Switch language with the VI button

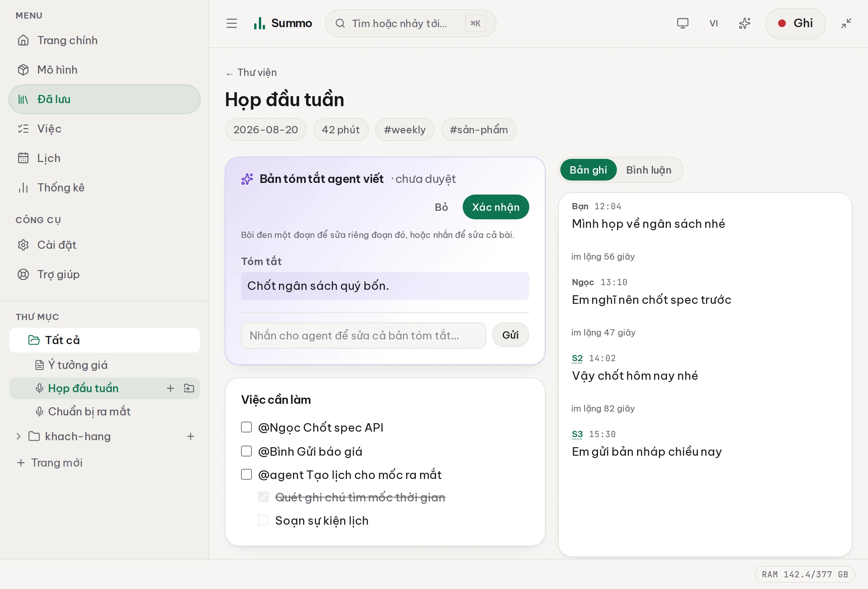pyautogui.click(x=714, y=23)
